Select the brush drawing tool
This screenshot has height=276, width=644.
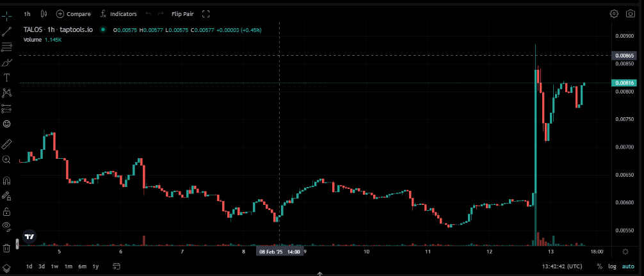[6, 62]
